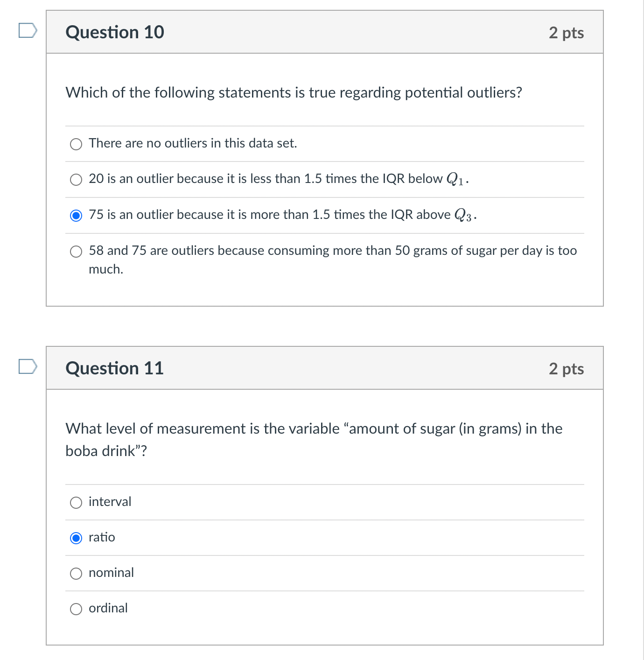Image resolution: width=644 pixels, height=660 pixels.
Task: Pick the '58 and 75 are outliers' option
Action: (76, 251)
